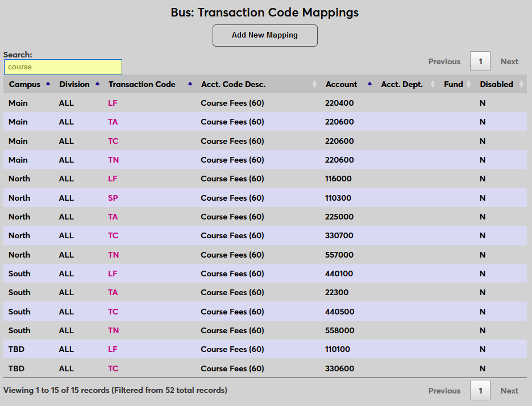
Task: Click the Division column sort arrow
Action: tap(96, 84)
